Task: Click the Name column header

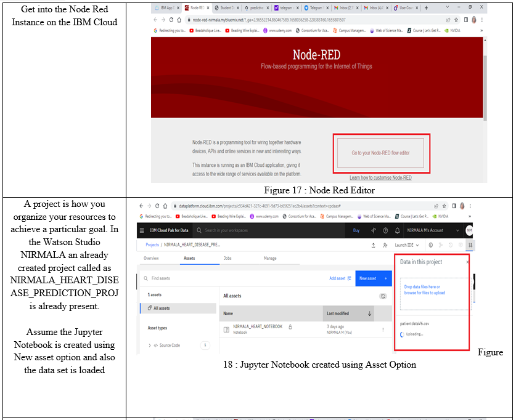Action: click(228, 313)
